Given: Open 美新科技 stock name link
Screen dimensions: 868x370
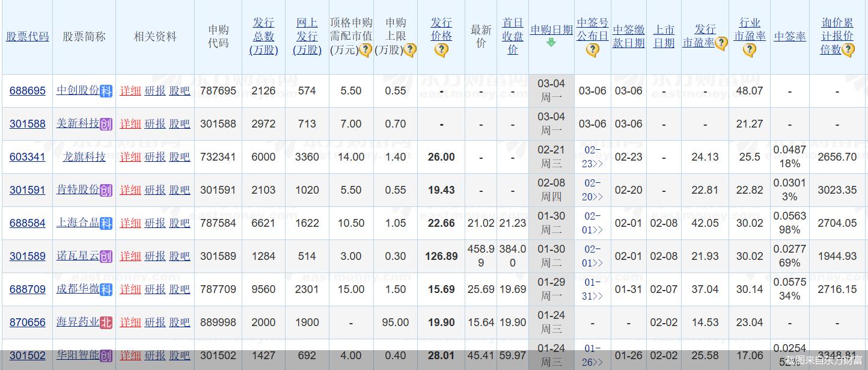Looking at the screenshot, I should pos(78,124).
